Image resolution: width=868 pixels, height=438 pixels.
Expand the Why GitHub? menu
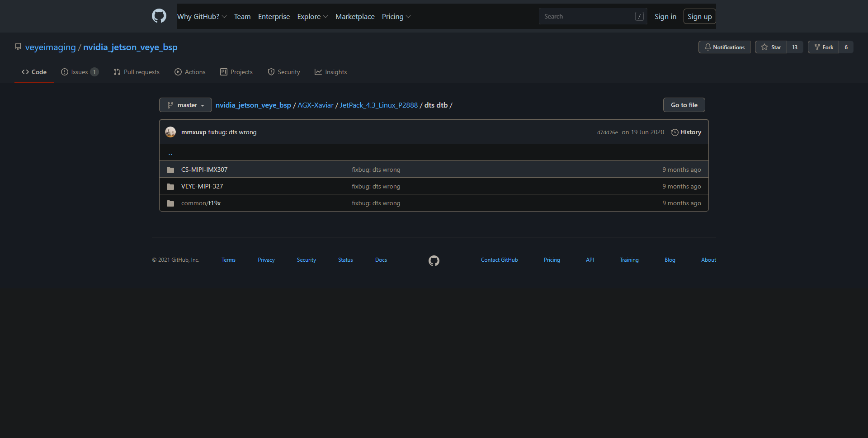tap(202, 16)
